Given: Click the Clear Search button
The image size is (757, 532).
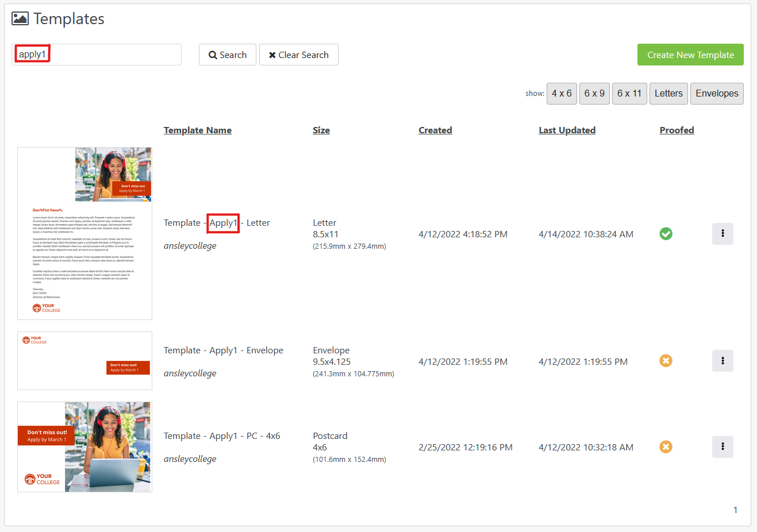Looking at the screenshot, I should (x=299, y=55).
